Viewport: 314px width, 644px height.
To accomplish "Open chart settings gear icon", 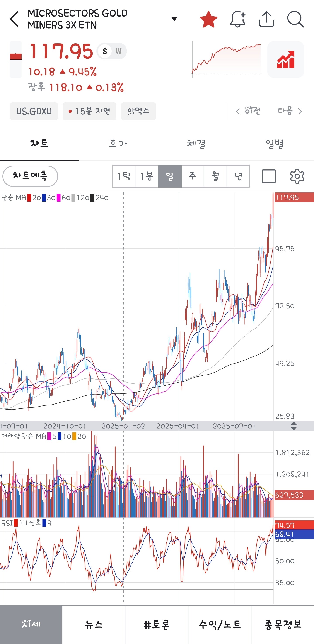I will tap(297, 176).
